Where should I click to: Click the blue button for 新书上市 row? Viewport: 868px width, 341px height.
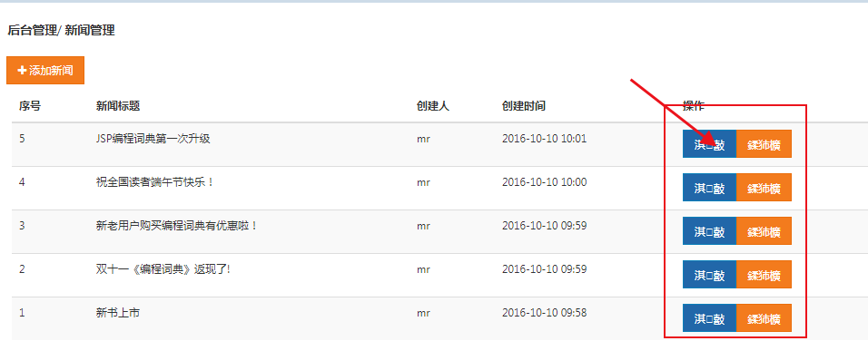(x=709, y=317)
